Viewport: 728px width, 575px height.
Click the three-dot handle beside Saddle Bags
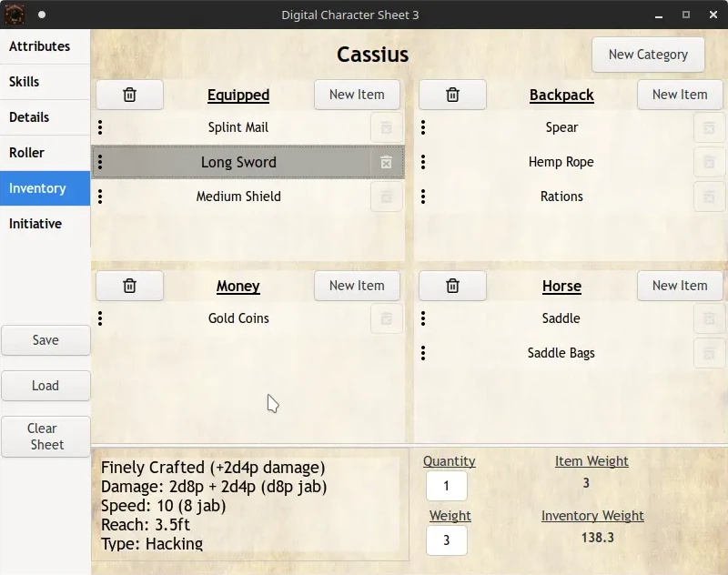pos(423,353)
